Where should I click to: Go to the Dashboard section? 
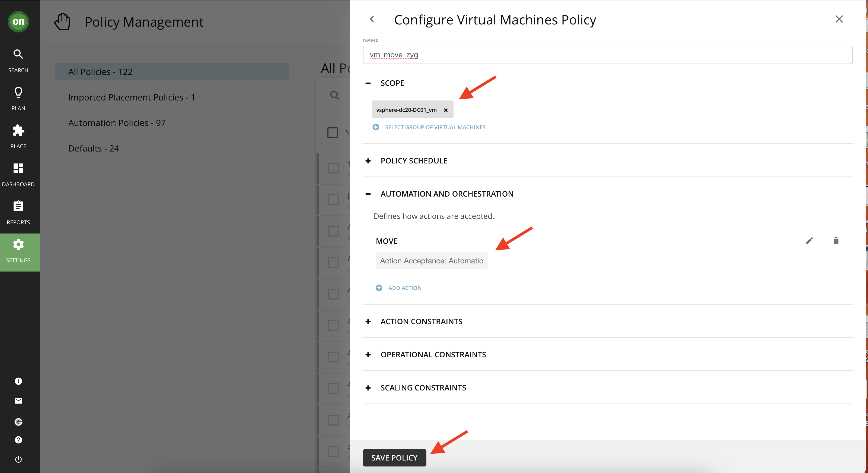18,174
